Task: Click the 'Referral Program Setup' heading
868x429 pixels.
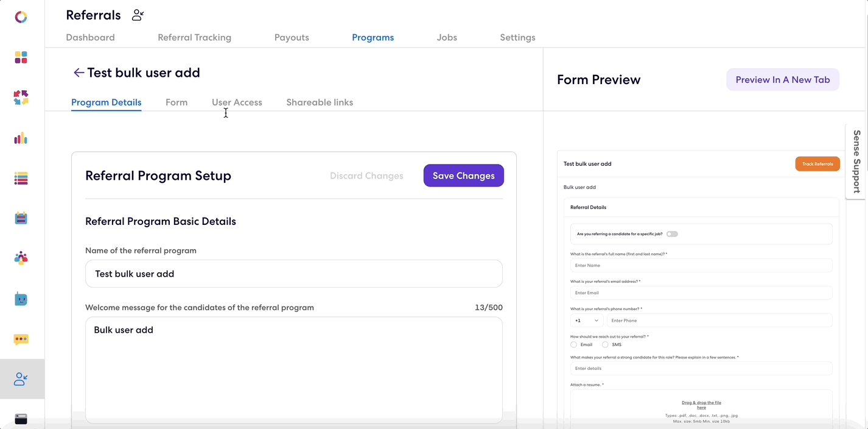Action: 158,175
